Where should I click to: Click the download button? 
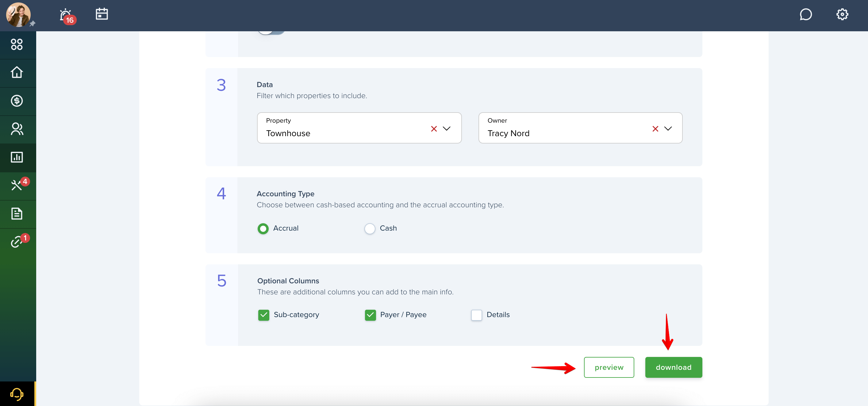click(x=674, y=367)
